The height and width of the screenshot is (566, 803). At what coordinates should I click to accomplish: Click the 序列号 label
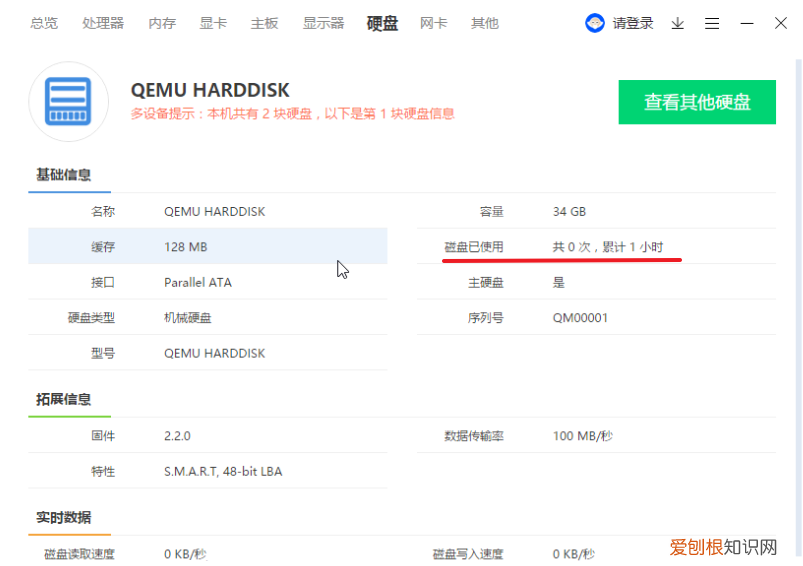click(485, 318)
